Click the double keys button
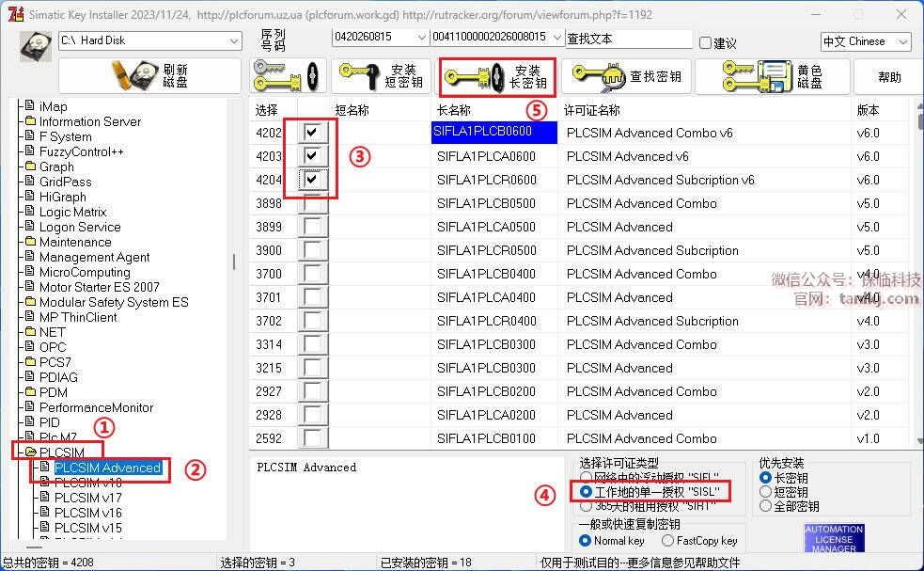924x571 pixels. pos(288,76)
